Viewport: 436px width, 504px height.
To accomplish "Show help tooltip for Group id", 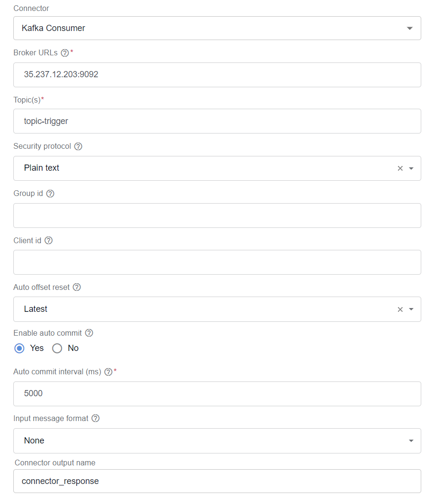I will pyautogui.click(x=50, y=194).
